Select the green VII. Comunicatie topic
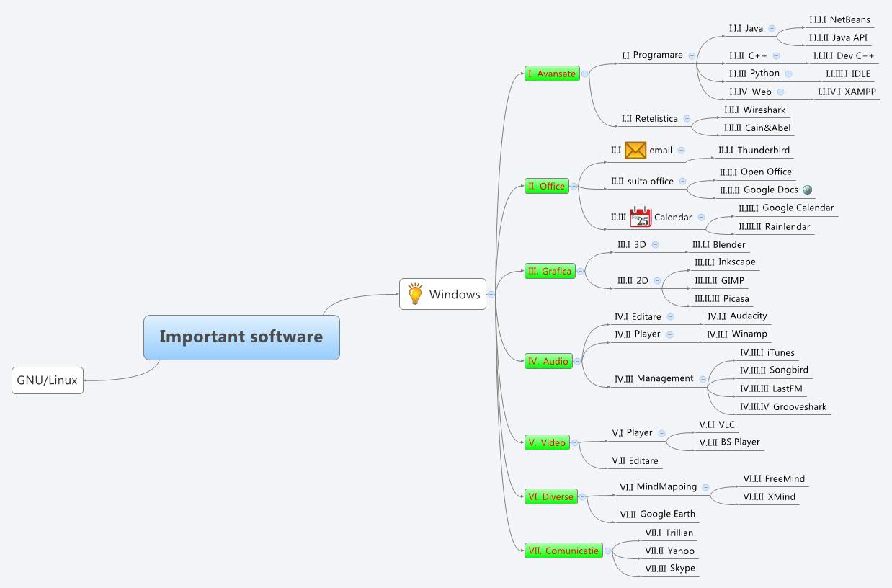 click(x=563, y=551)
